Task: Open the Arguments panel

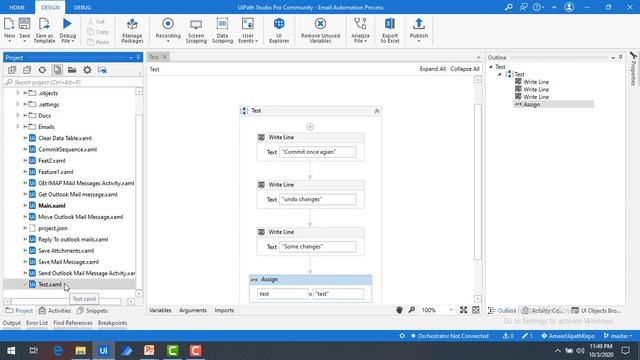Action: (x=193, y=310)
